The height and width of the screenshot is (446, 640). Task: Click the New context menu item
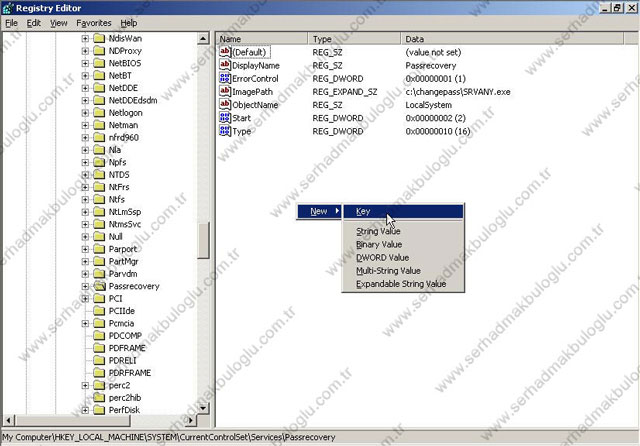pos(319,211)
